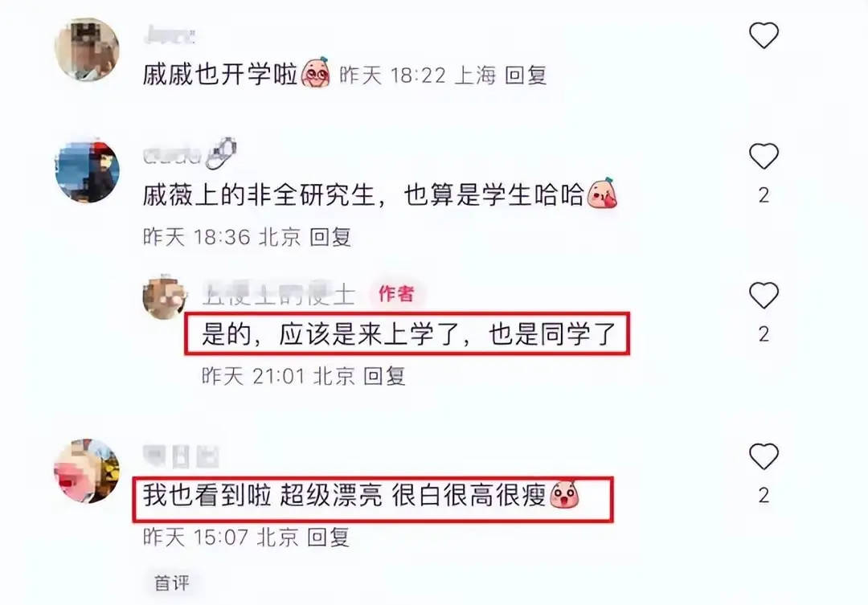
Task: Click the author's blurred username
Action: point(278,294)
